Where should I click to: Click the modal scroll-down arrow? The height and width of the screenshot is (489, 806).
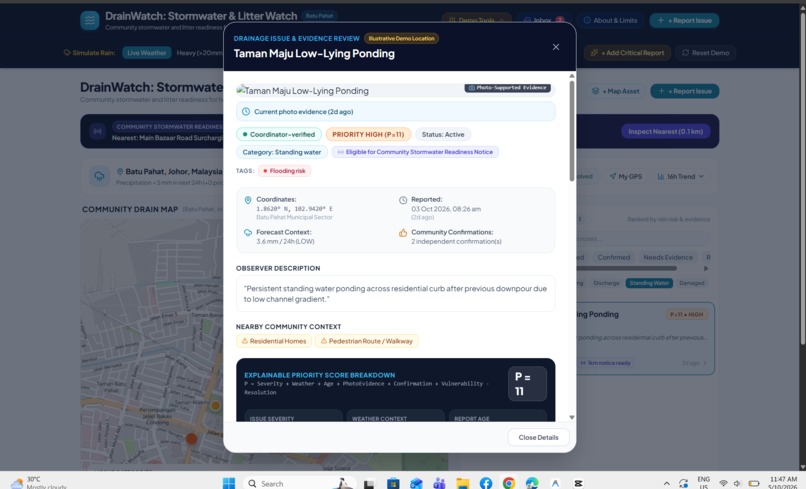pos(572,418)
